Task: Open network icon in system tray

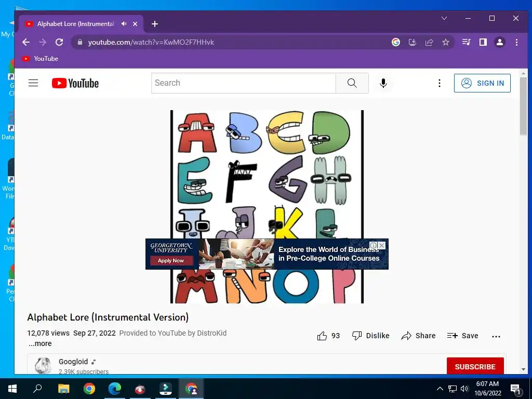Action: [453, 389]
